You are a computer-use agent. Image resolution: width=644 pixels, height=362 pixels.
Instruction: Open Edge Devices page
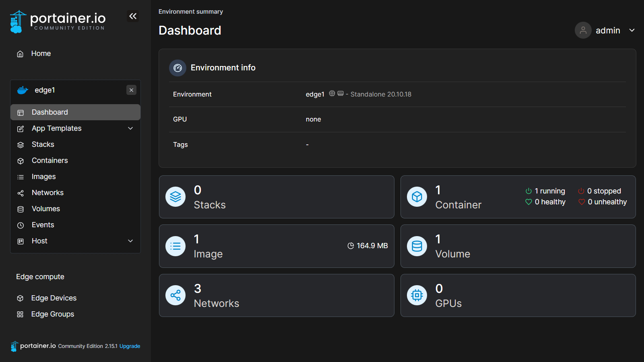tap(54, 298)
